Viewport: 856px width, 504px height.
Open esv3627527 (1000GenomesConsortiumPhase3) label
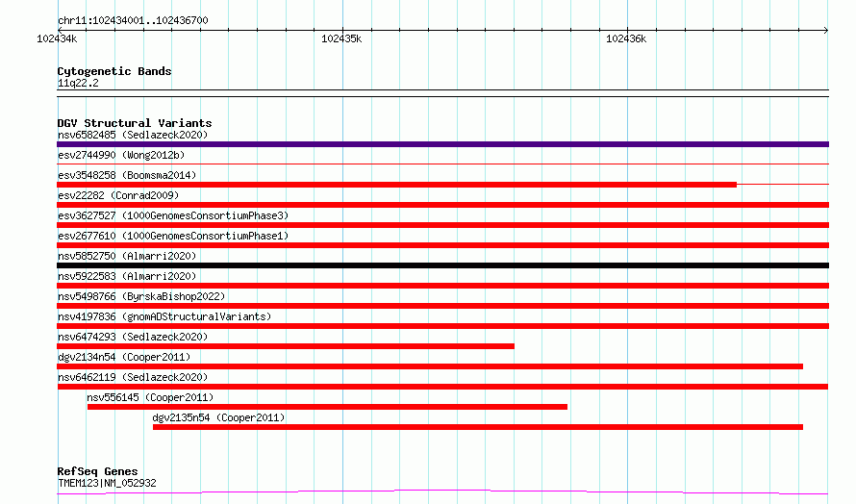click(173, 215)
